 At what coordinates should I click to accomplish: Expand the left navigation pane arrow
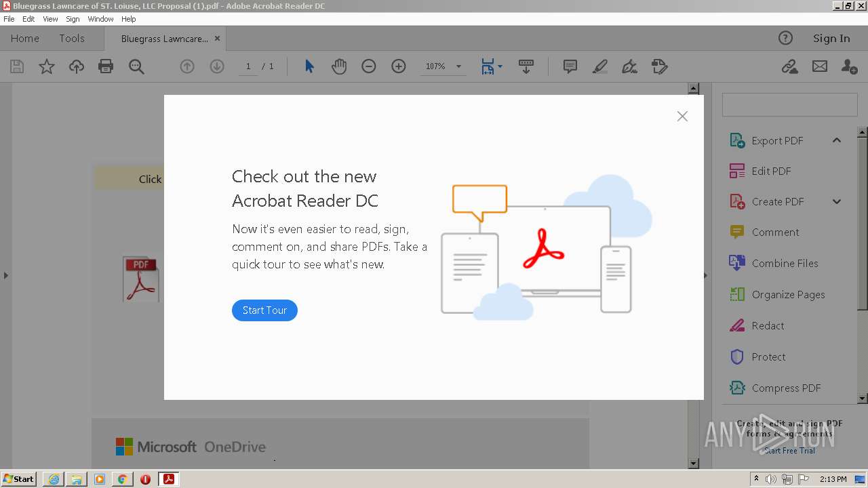tap(5, 275)
